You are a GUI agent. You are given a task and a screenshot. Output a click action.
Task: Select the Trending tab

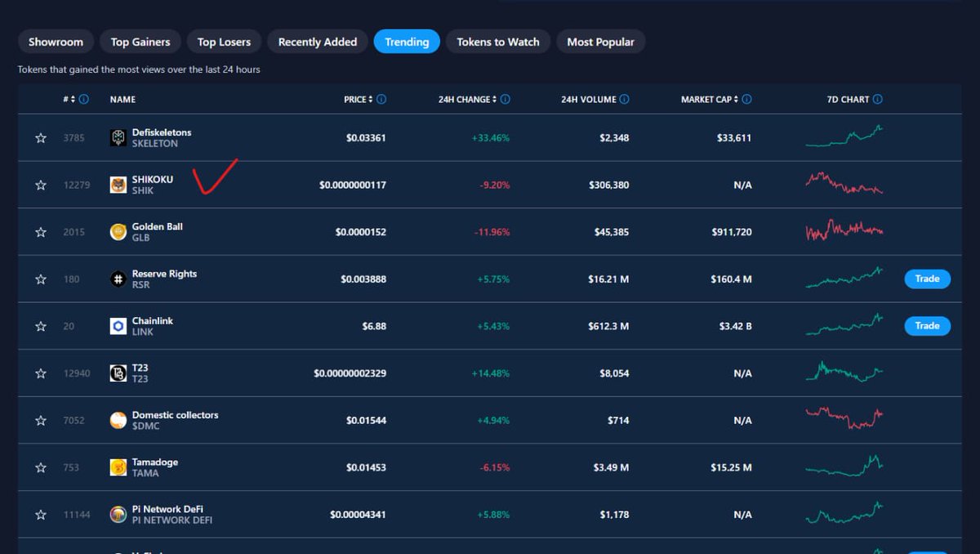point(407,42)
